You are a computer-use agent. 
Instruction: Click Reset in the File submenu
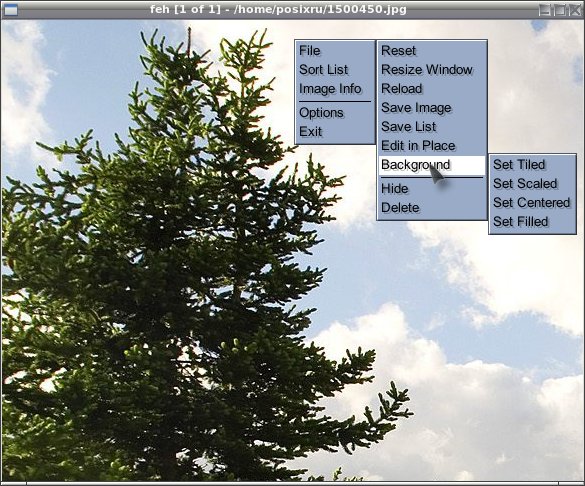click(x=432, y=51)
